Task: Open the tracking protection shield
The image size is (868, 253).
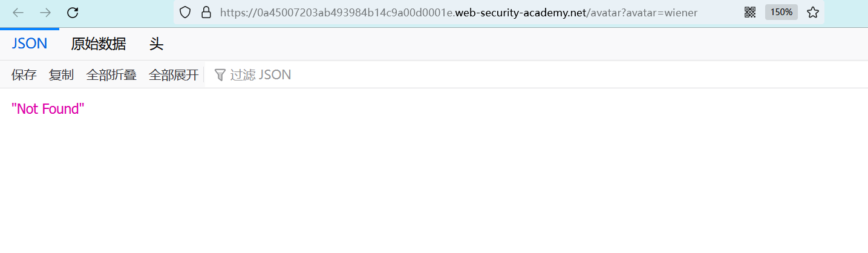Action: (x=185, y=12)
